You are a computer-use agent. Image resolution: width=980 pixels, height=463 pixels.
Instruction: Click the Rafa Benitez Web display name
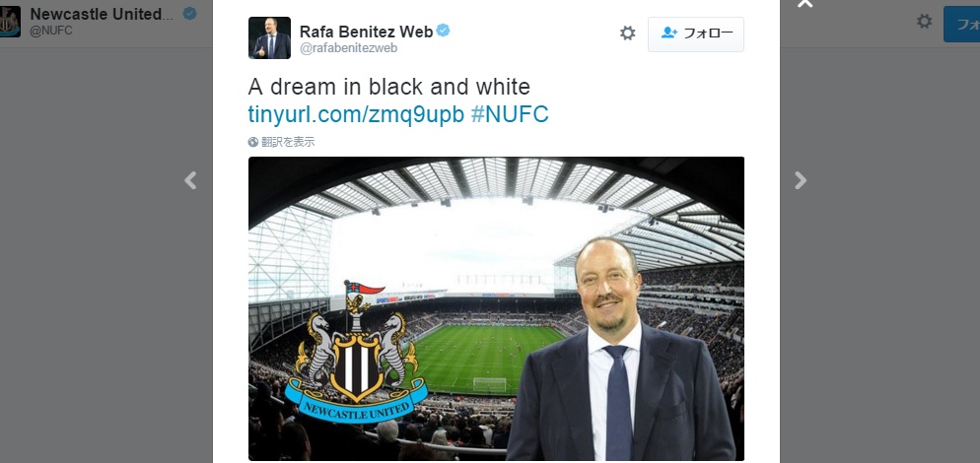tap(366, 32)
